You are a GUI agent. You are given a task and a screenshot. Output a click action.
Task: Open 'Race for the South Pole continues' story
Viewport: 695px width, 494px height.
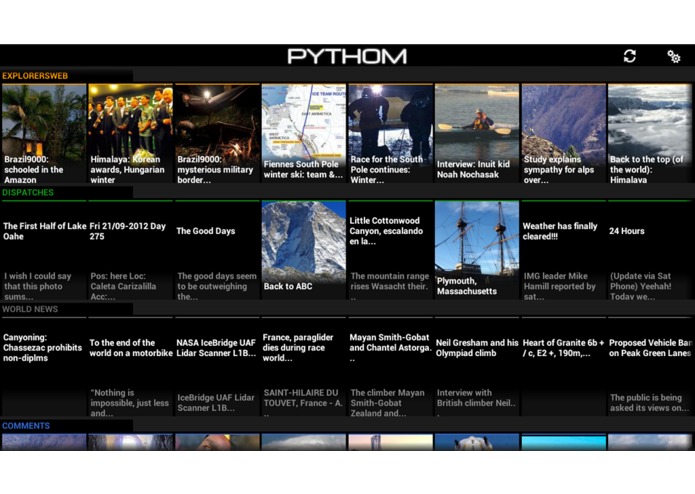(390, 133)
